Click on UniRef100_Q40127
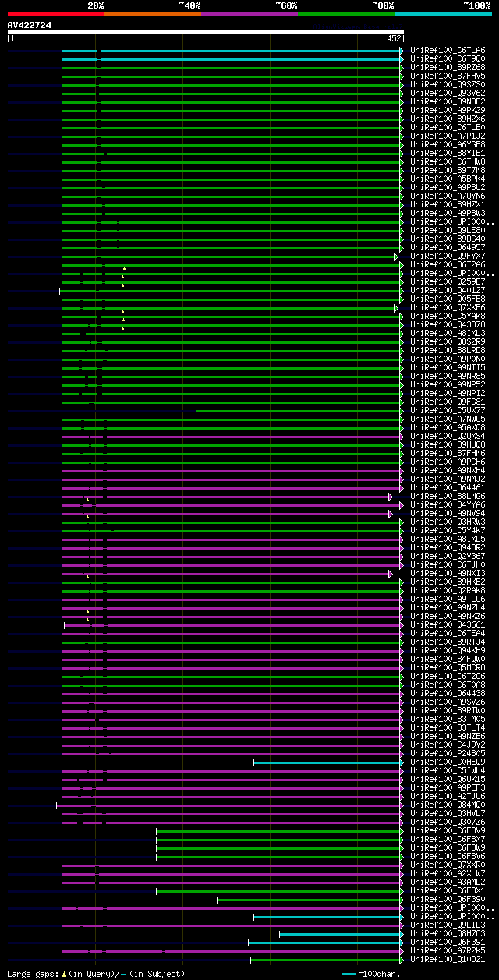 click(448, 290)
